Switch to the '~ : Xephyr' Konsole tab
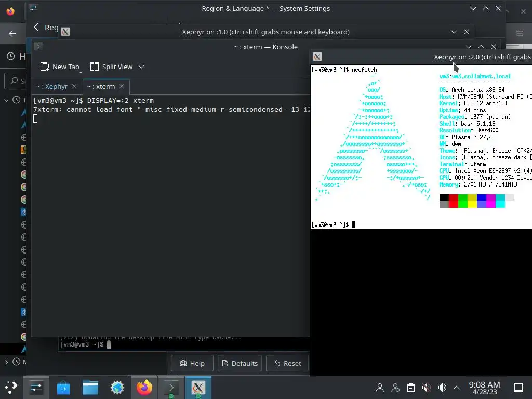The height and width of the screenshot is (399, 532). click(52, 87)
